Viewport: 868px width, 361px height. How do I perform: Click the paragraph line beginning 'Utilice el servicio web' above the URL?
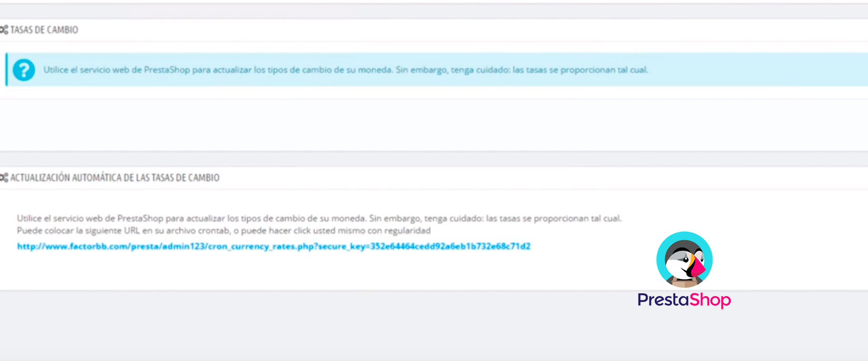[x=319, y=218]
